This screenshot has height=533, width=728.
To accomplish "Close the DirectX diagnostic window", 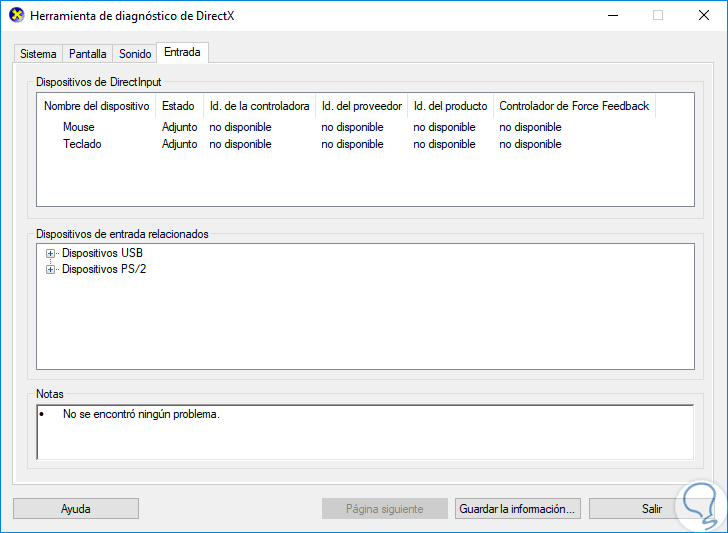I will [703, 15].
